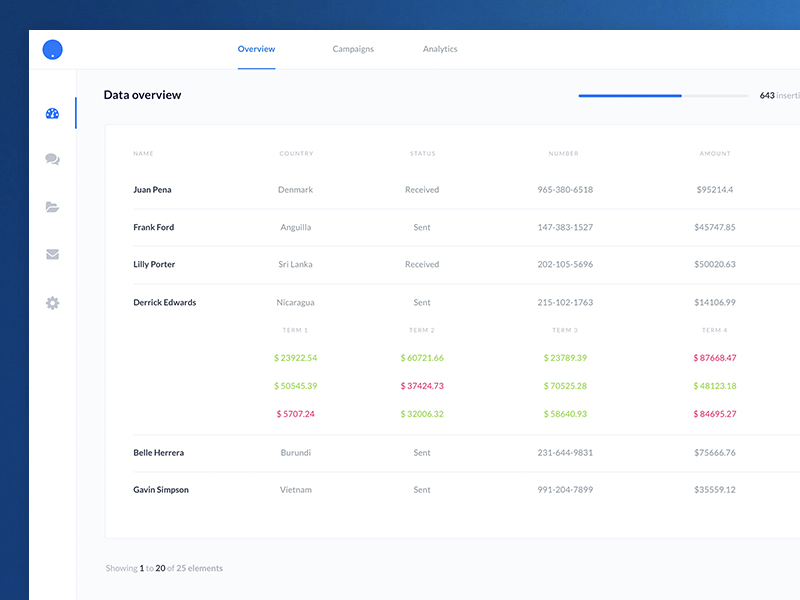Sort table by the Amount column header
The image size is (800, 600).
point(715,154)
